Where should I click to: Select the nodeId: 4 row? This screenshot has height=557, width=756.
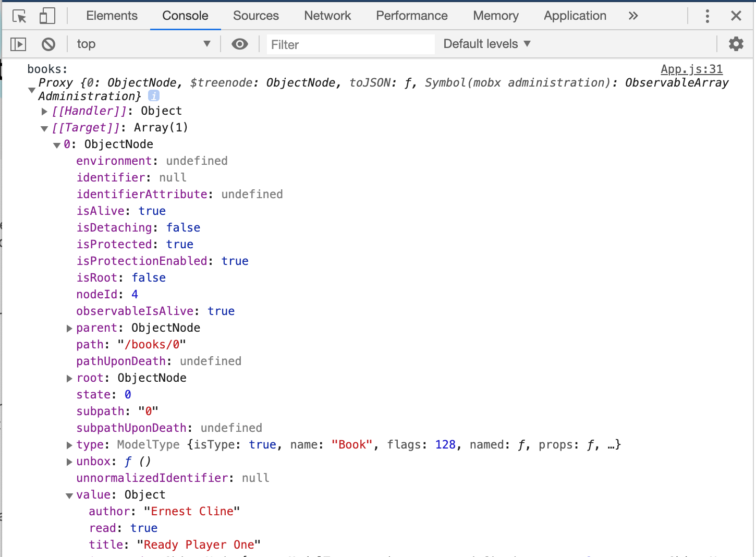click(107, 294)
